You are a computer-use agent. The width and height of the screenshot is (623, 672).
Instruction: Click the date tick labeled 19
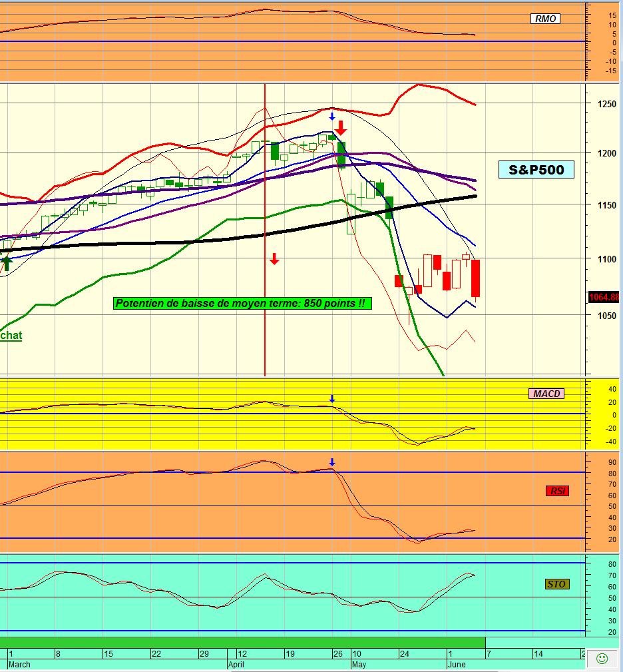tap(290, 653)
